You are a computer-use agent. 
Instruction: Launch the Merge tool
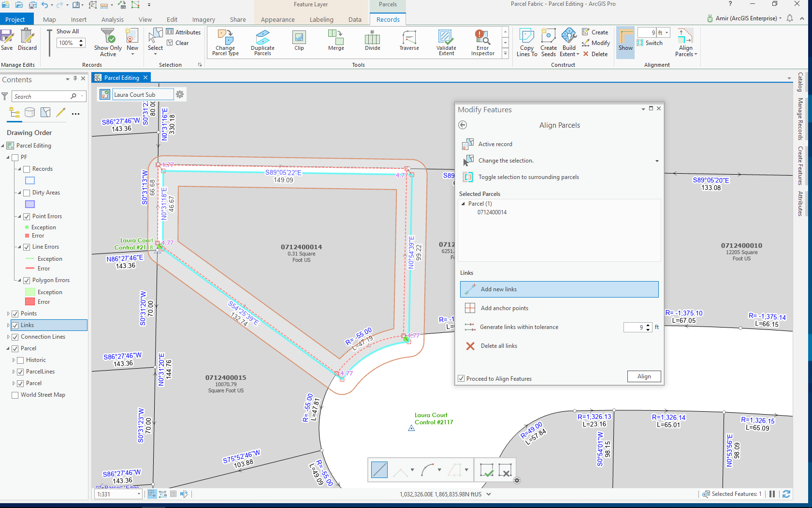335,42
